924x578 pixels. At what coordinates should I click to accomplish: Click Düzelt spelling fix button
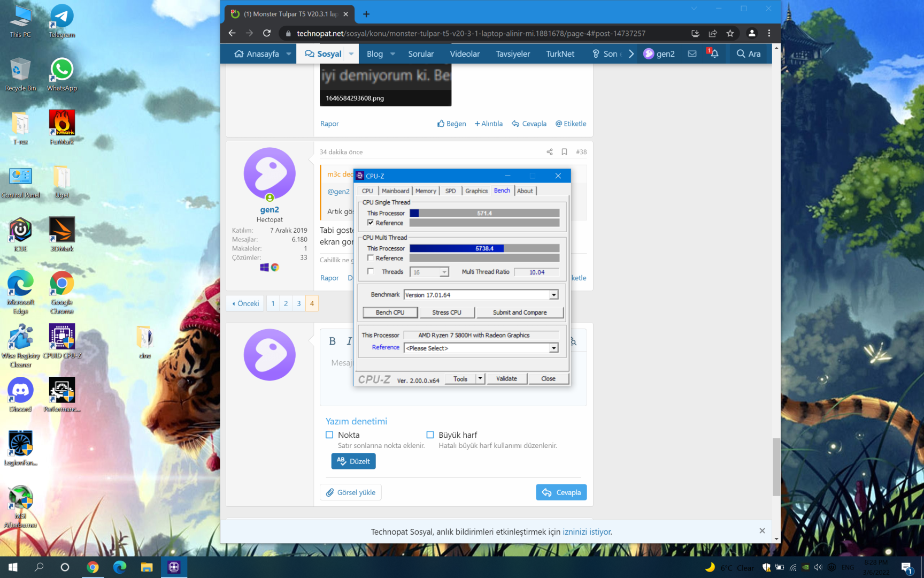353,461
